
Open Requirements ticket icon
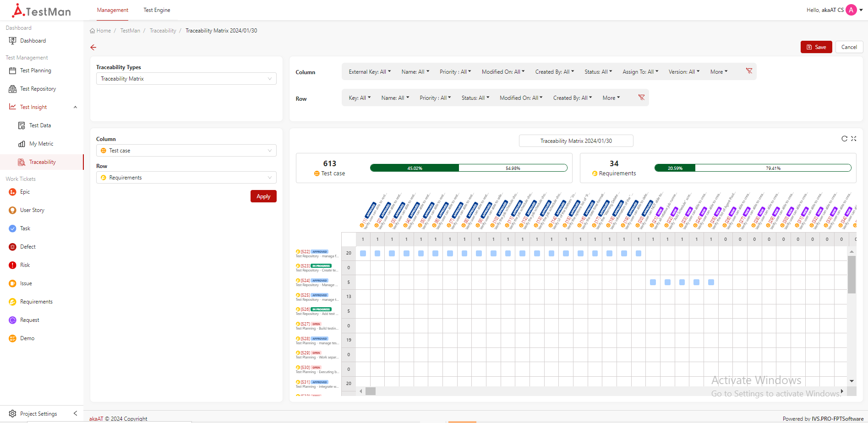[13, 302]
